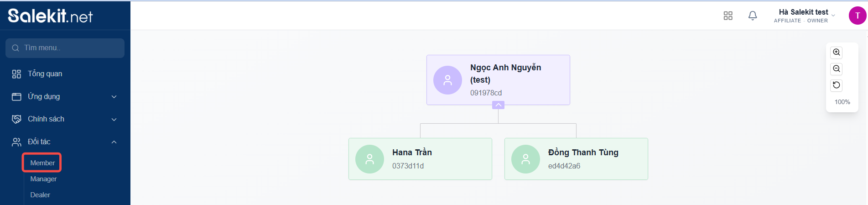
Task: Open the Dealer submenu item
Action: coord(40,195)
